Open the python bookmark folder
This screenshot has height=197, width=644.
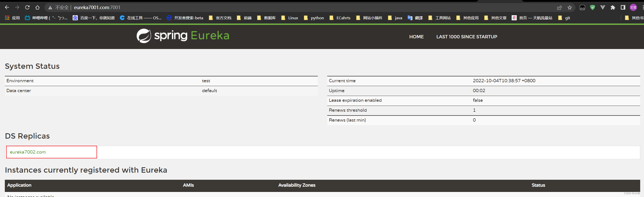tap(314, 18)
